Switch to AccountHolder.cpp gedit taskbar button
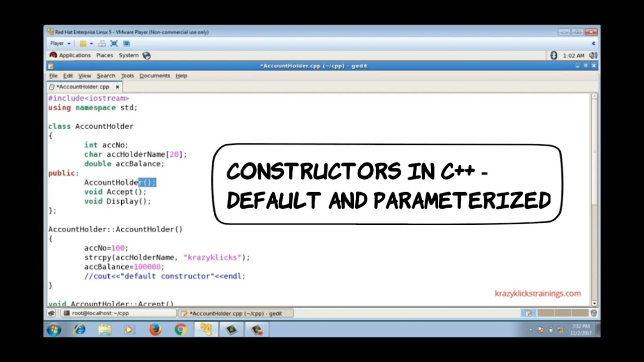The height and width of the screenshot is (362, 644). click(235, 313)
